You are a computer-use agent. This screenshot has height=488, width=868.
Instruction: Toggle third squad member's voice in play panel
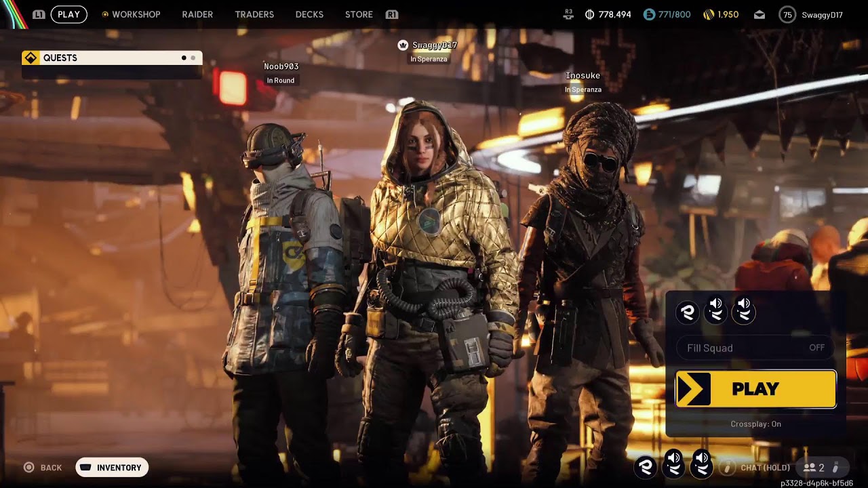tap(743, 310)
